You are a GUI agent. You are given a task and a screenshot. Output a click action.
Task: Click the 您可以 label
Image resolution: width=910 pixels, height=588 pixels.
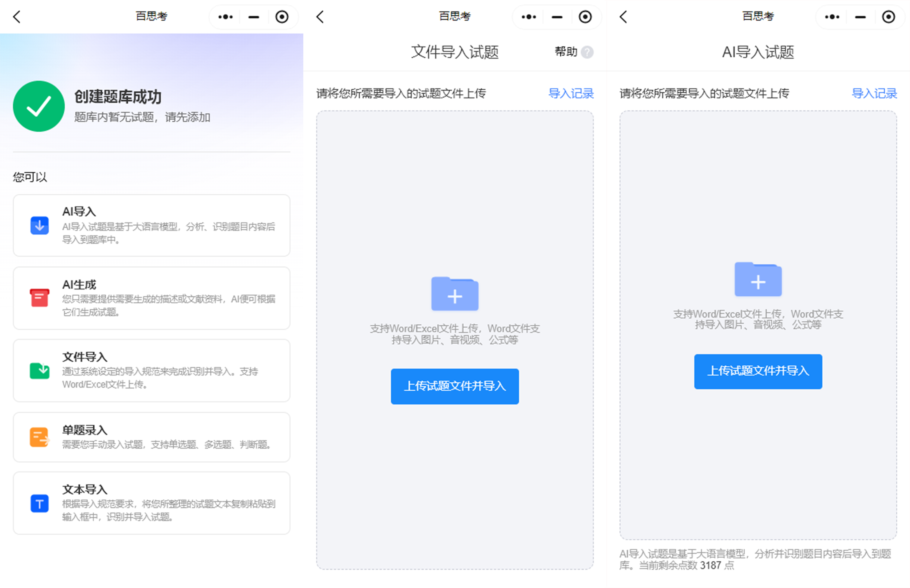point(30,177)
